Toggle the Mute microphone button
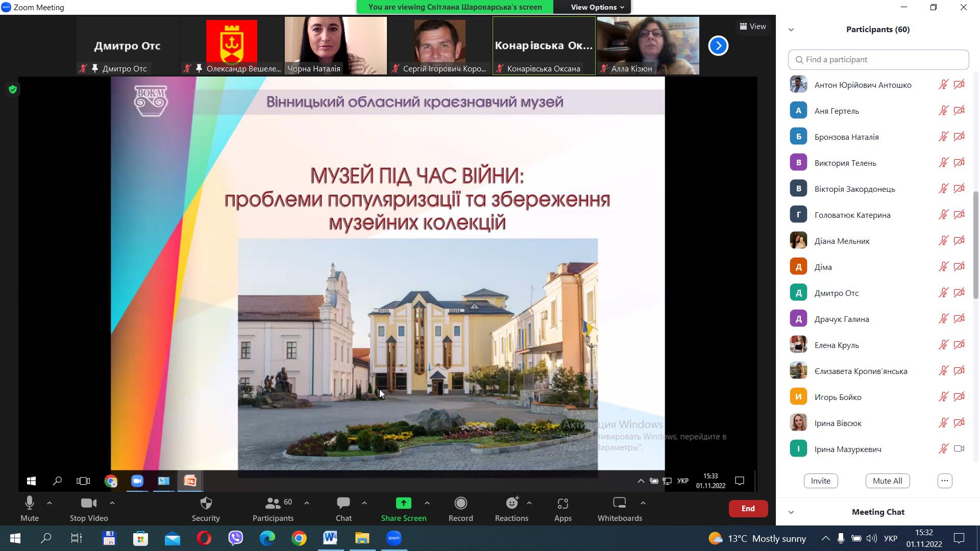980x551 pixels. click(x=29, y=504)
